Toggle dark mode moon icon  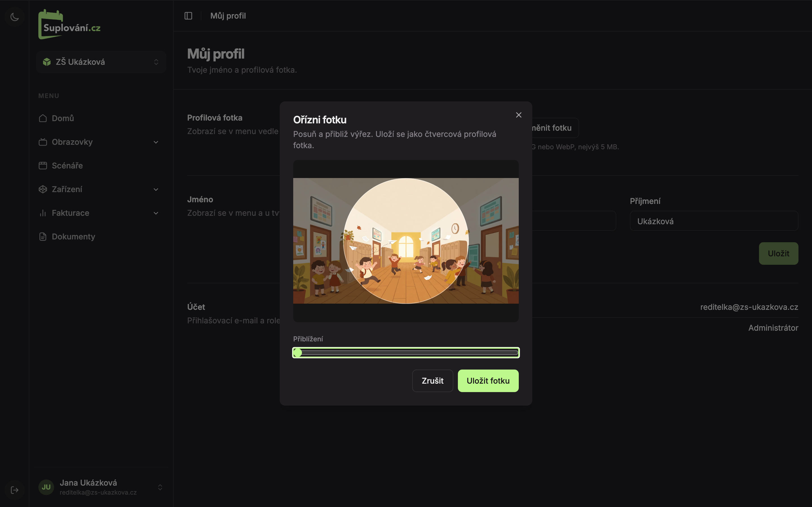(x=14, y=16)
